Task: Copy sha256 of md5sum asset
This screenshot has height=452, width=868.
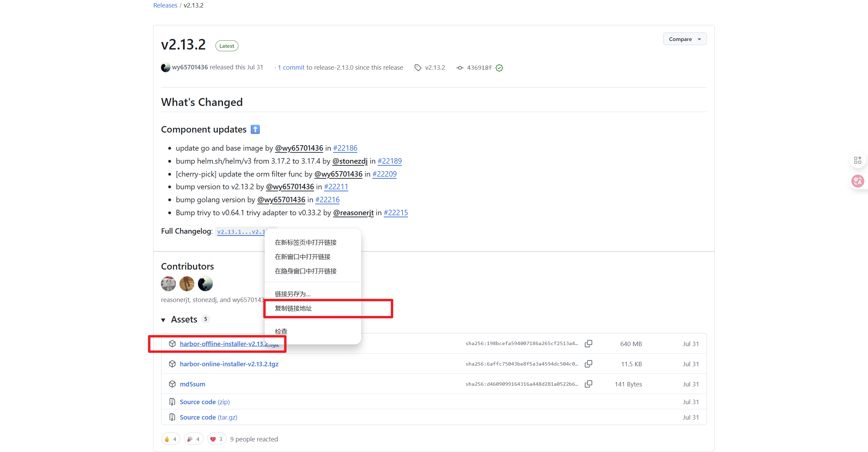Action: (x=588, y=384)
